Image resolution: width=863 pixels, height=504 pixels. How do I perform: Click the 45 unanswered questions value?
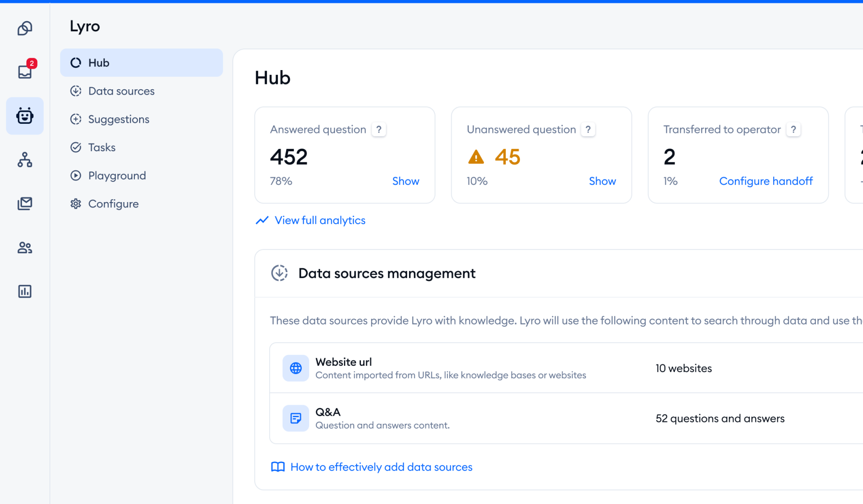click(507, 157)
